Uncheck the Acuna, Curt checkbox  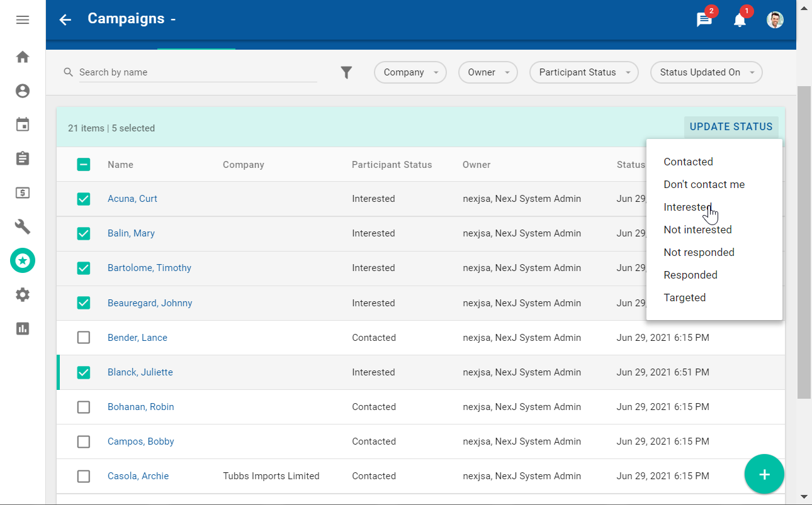pos(84,199)
